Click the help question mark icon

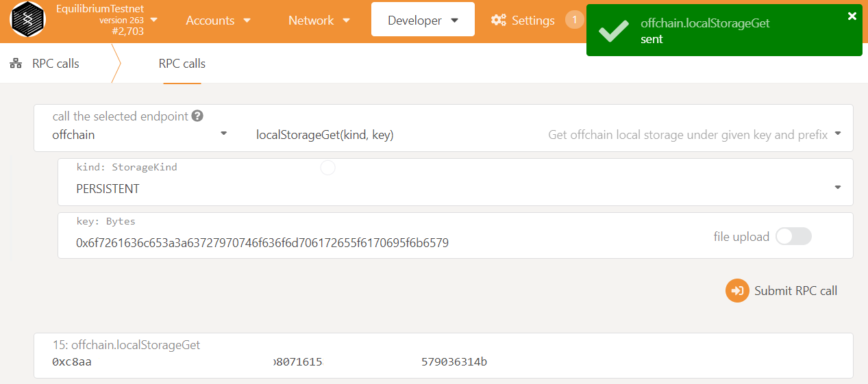pos(197,116)
